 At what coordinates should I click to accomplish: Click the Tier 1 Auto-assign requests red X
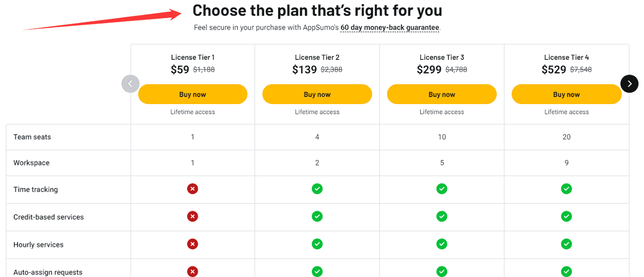[192, 272]
